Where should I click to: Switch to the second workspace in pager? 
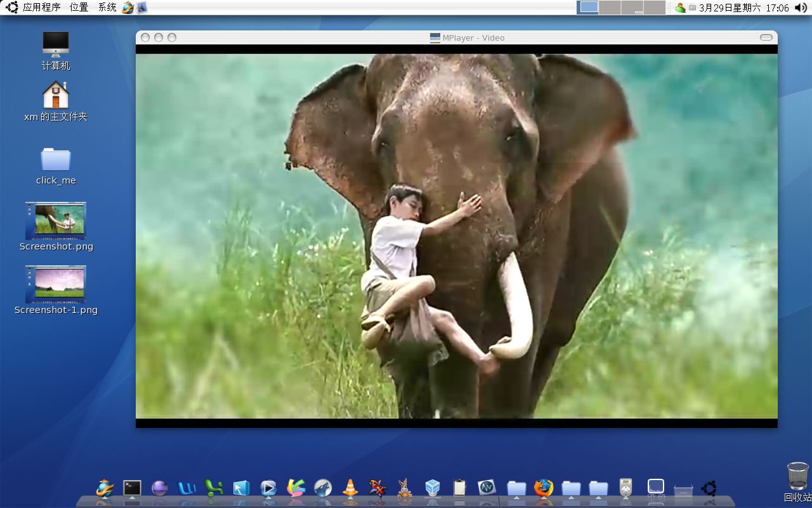[x=610, y=8]
